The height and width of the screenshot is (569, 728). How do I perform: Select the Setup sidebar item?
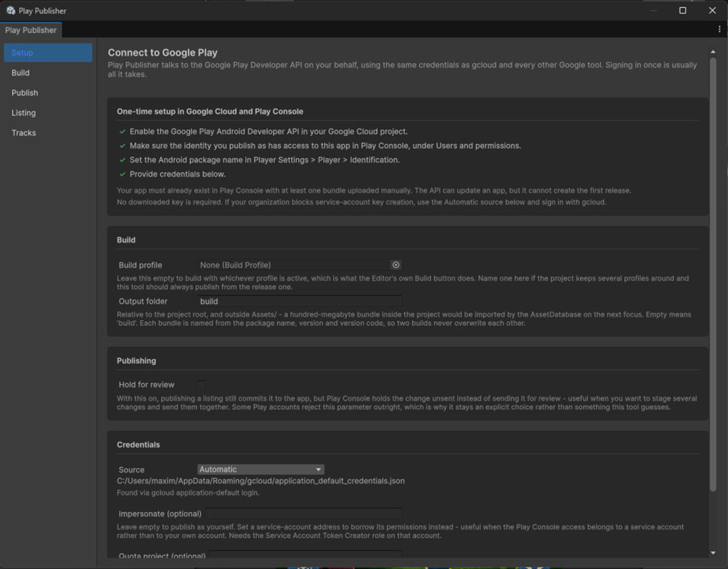pos(48,53)
